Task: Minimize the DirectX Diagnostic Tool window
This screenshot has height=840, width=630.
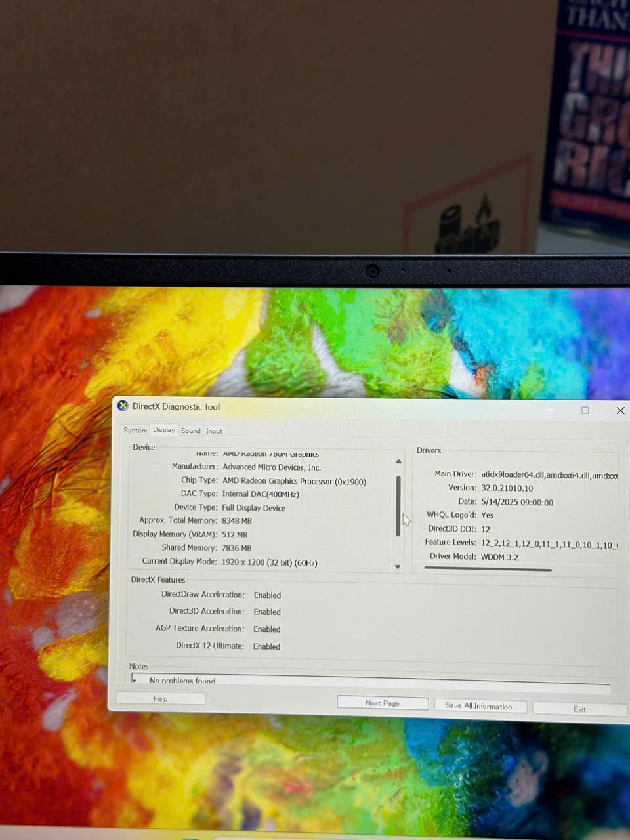Action: [551, 410]
